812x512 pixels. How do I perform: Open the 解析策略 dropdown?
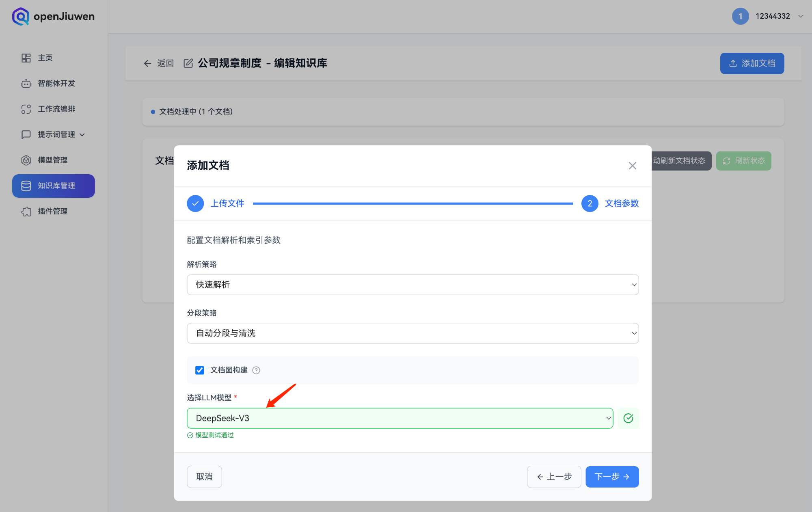pyautogui.click(x=412, y=285)
